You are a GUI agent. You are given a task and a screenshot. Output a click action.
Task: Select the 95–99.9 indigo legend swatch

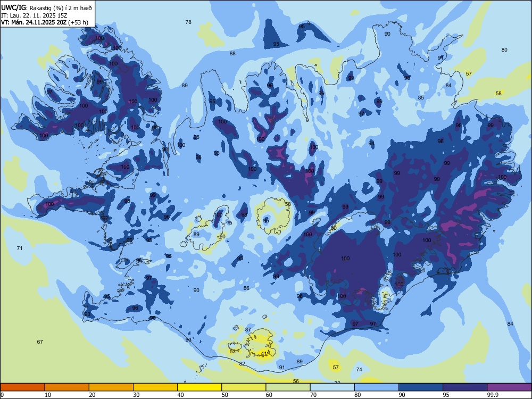tap(465, 387)
